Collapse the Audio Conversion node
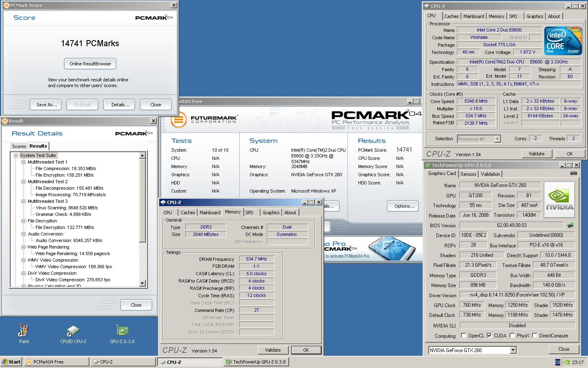 (23, 234)
